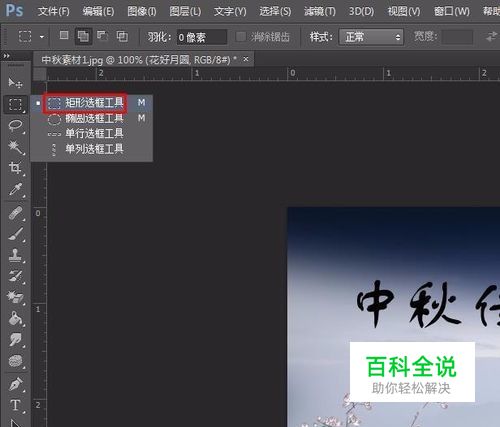This screenshot has height=427, width=500.
Task: Select the Lasso tool
Action: 15,126
